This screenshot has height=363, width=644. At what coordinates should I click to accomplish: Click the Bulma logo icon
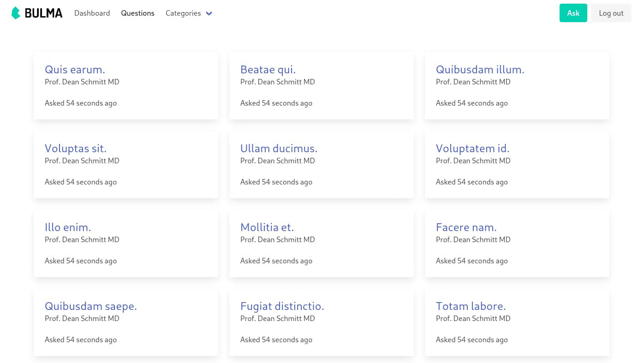coord(15,13)
